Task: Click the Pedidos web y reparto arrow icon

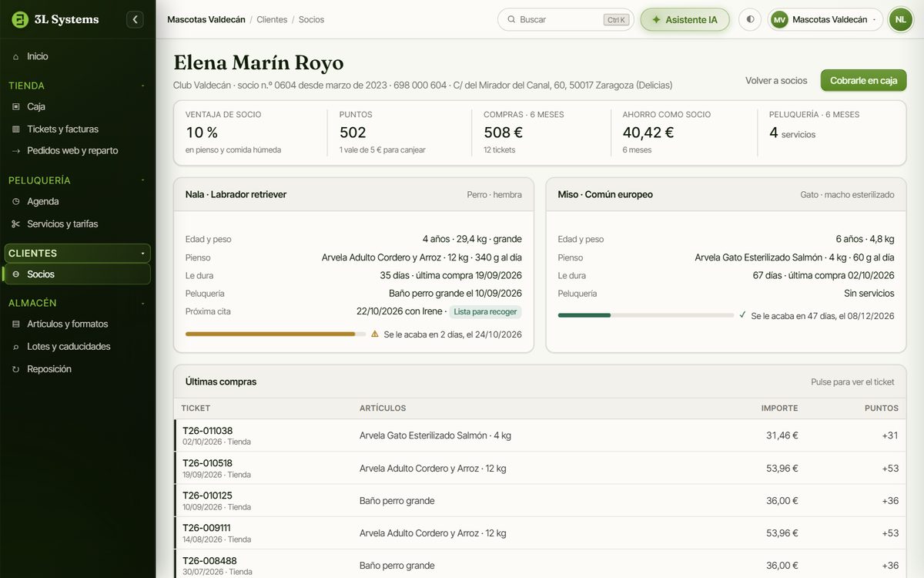Action: pyautogui.click(x=15, y=150)
